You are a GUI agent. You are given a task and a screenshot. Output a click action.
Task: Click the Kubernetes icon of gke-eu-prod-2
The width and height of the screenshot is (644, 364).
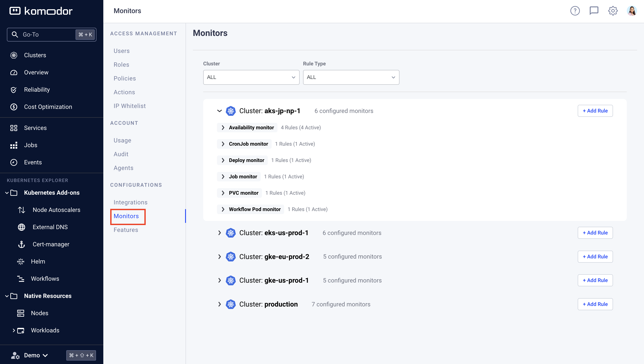pos(231,257)
